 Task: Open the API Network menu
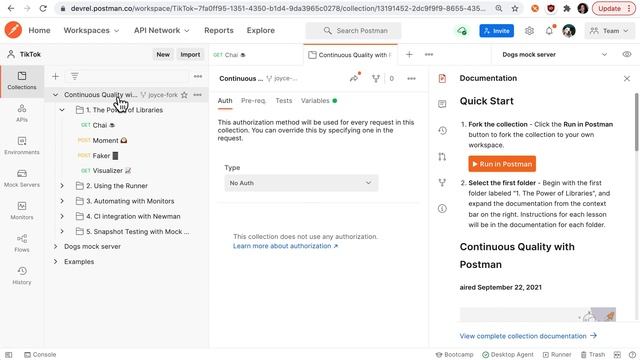[x=162, y=30]
